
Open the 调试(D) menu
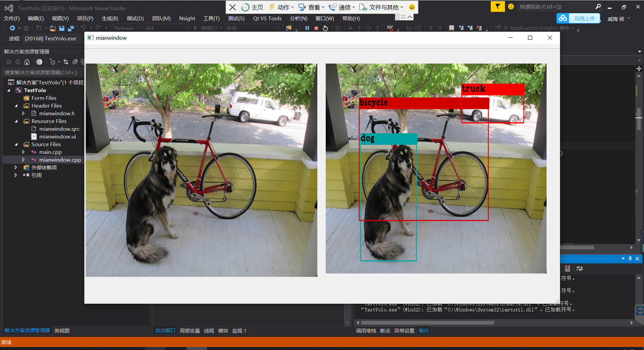(135, 18)
